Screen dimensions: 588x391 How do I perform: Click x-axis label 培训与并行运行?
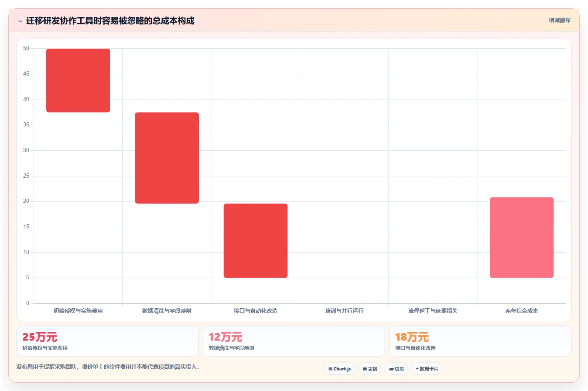344,311
